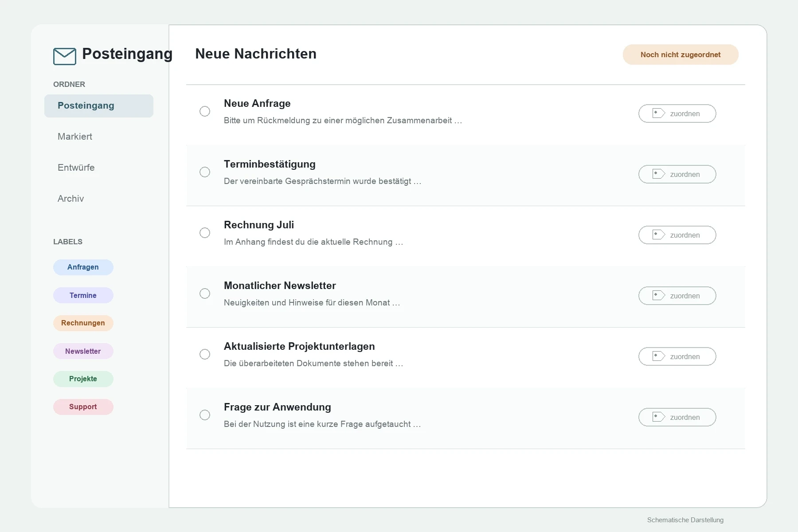Viewport: 798px width, 532px height.
Task: Click preview text 'Im Anhang findest du die aktuelle Rechnung'
Action: pos(308,242)
